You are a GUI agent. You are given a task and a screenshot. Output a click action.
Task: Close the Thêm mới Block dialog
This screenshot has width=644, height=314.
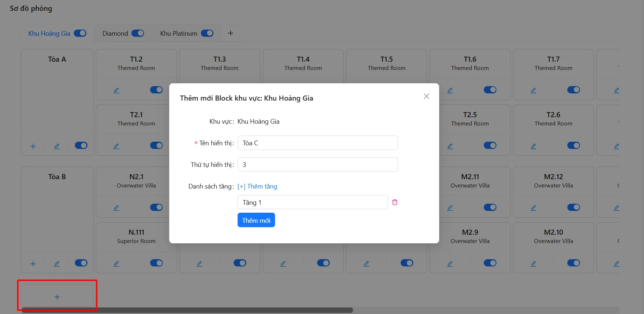[426, 96]
